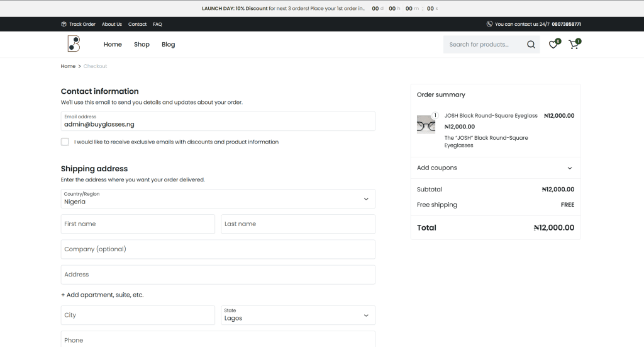Tick the exclusive emails checkbox
Screen dimensions: 644x347
tap(65, 142)
